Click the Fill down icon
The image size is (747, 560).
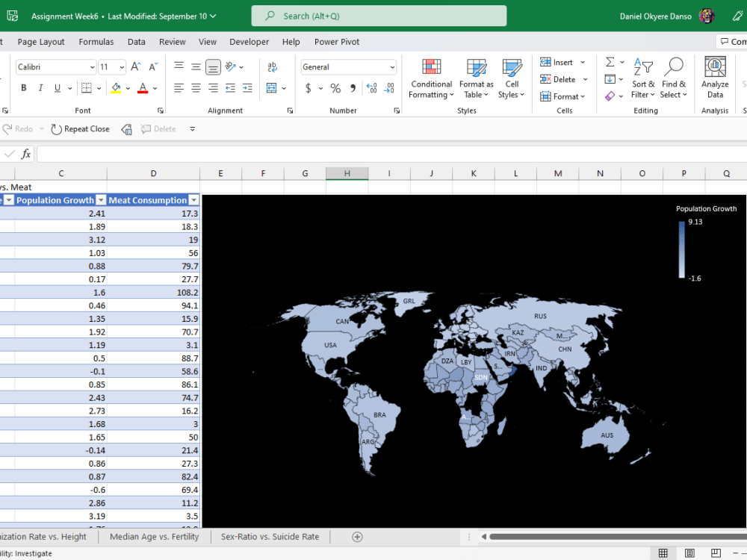coord(610,79)
